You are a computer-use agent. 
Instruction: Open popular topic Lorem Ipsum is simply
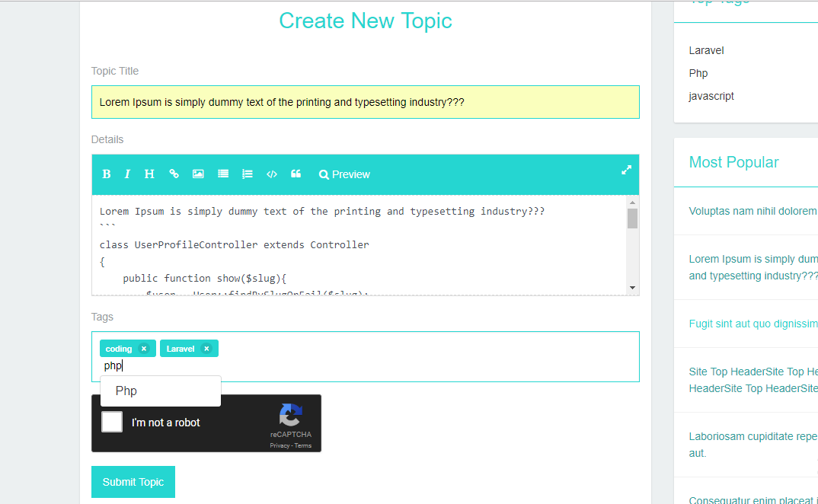[752, 267]
